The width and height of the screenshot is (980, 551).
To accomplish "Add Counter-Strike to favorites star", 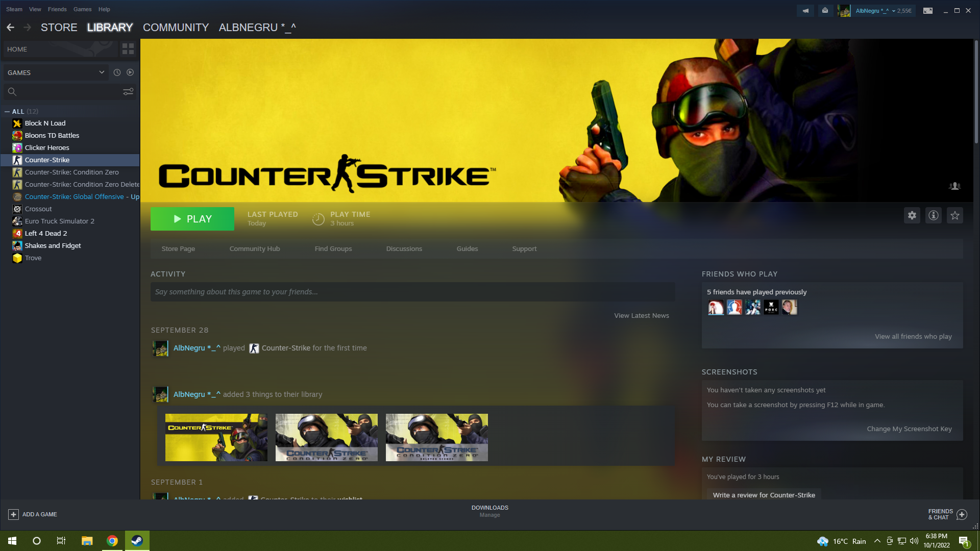I will click(x=955, y=216).
